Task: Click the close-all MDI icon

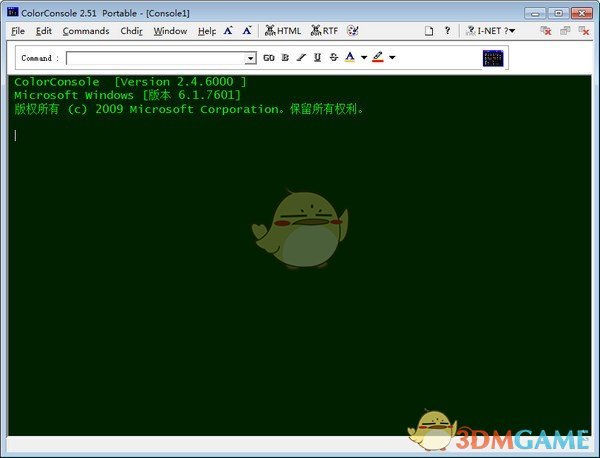Action: [546, 31]
